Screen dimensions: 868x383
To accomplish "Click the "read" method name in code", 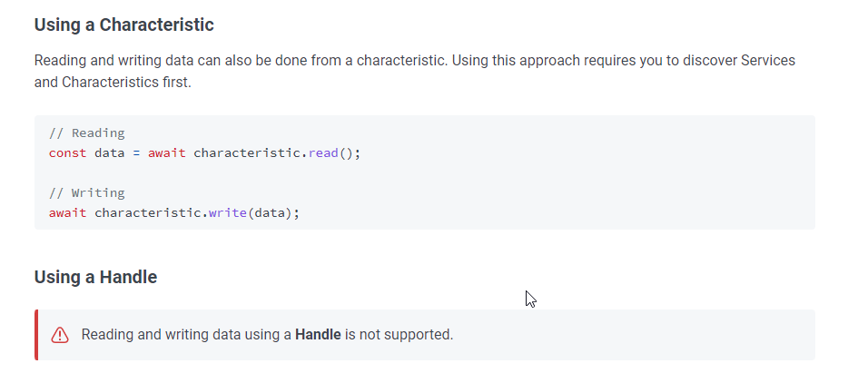I will 322,152.
